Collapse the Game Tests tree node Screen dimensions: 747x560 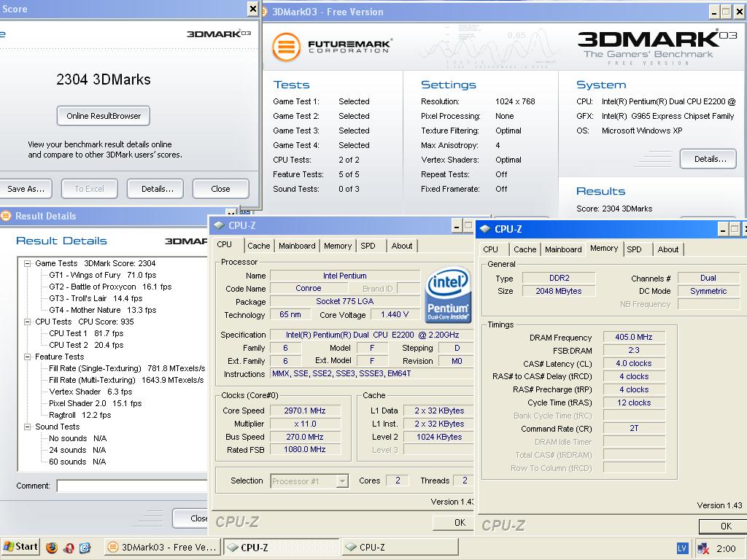point(28,263)
